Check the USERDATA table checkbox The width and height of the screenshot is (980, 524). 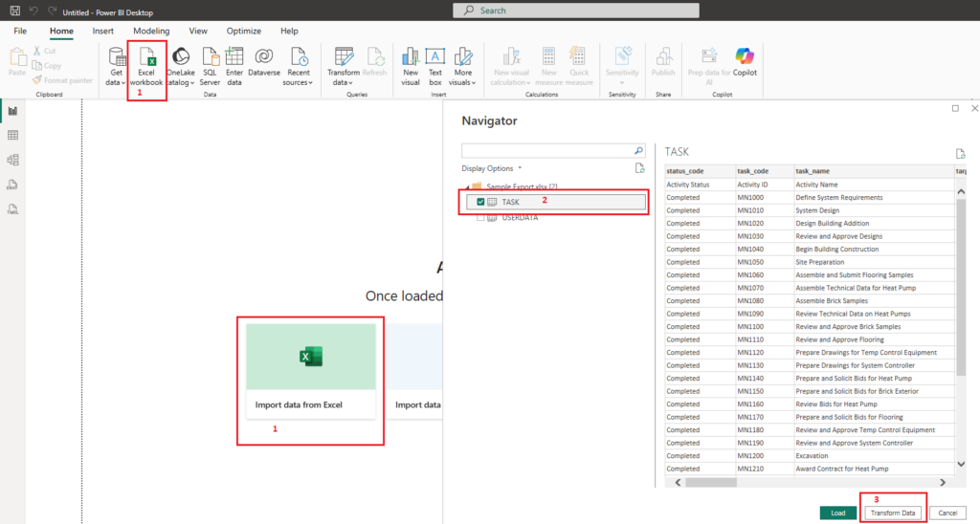[x=480, y=217]
